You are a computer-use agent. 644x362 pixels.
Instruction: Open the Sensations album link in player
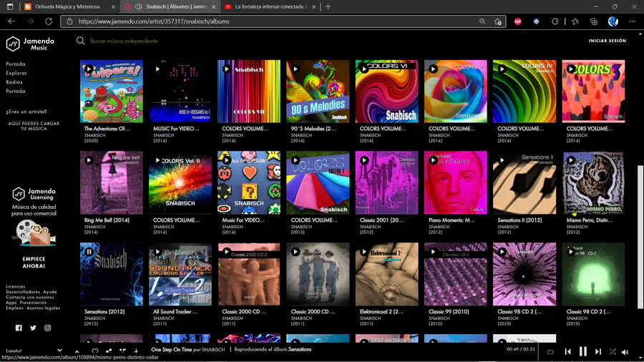pyautogui.click(x=299, y=350)
